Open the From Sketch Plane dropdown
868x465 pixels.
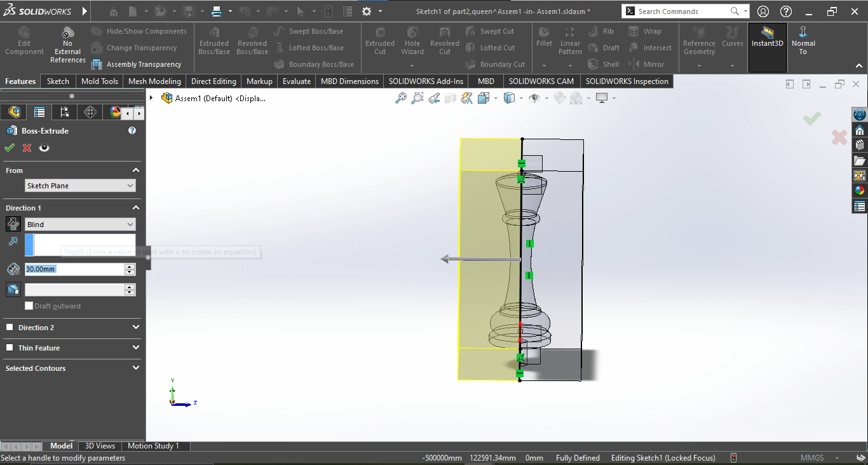[80, 186]
